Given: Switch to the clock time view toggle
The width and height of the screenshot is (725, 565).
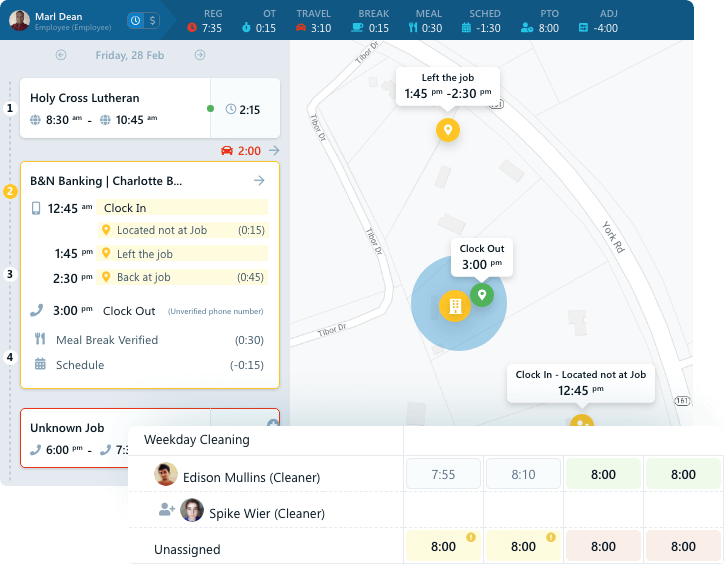Looking at the screenshot, I should click(136, 20).
